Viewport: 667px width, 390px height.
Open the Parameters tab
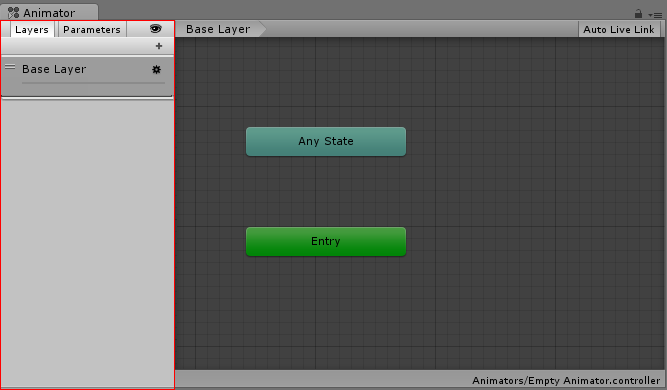[92, 29]
